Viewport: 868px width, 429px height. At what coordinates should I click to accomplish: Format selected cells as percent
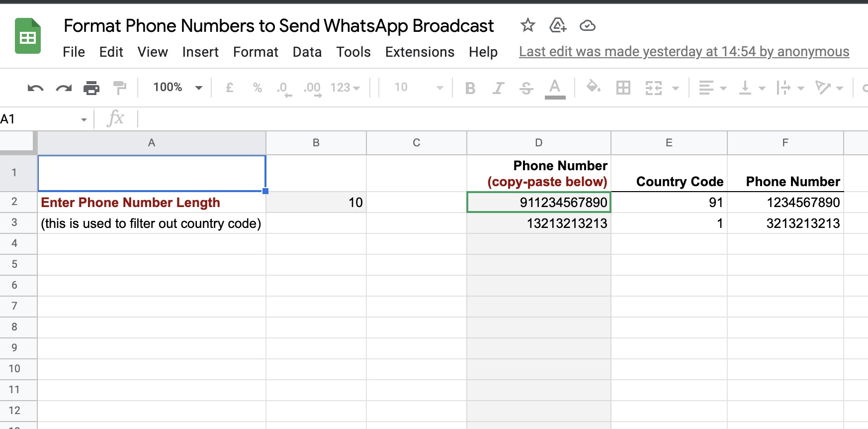click(x=258, y=88)
